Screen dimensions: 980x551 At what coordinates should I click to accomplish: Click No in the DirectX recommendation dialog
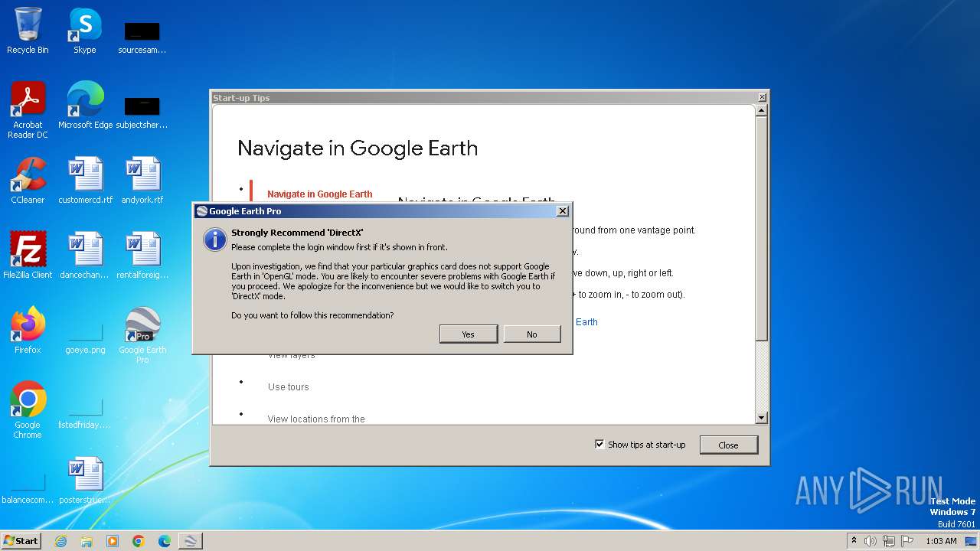coord(532,334)
